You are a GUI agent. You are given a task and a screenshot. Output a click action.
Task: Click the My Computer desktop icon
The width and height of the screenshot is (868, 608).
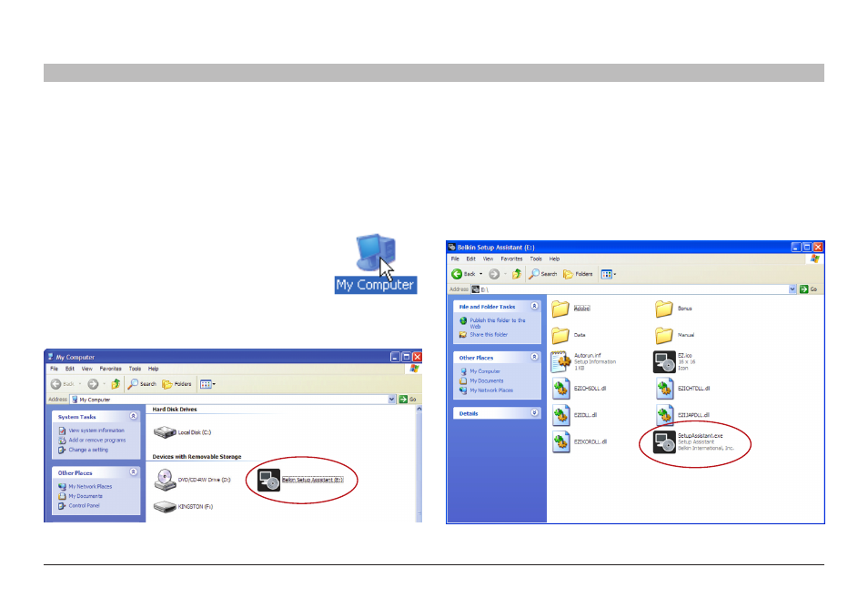[x=376, y=264]
